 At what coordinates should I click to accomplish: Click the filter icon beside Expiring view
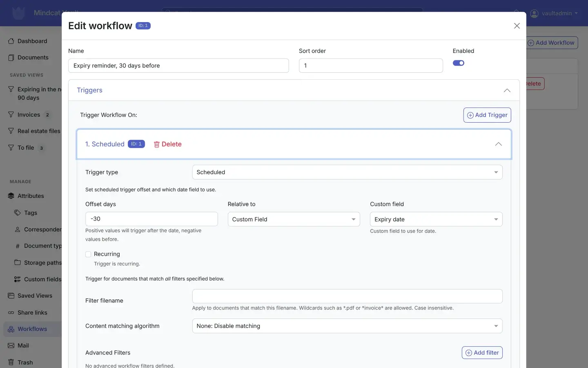click(x=11, y=89)
